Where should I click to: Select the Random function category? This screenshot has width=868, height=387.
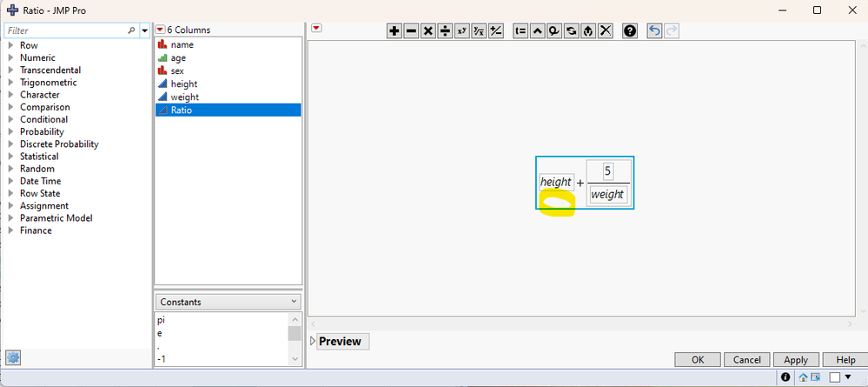pos(37,169)
